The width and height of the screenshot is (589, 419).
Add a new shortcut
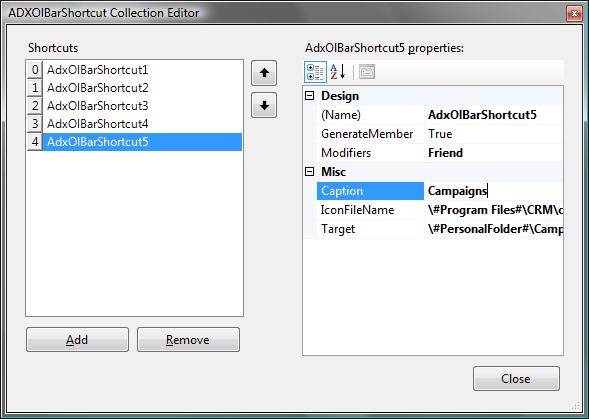[77, 340]
